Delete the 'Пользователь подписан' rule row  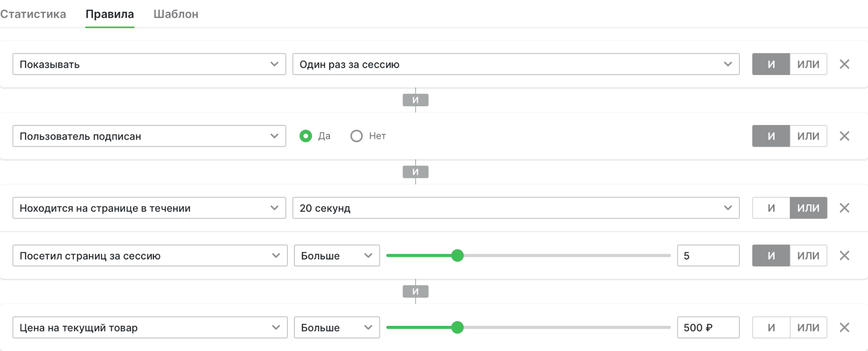pyautogui.click(x=844, y=136)
